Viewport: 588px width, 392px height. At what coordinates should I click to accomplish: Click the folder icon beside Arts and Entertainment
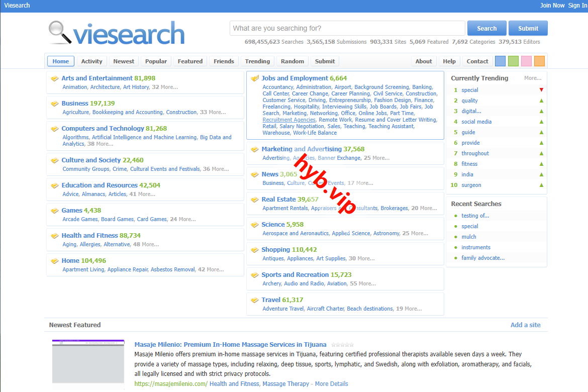tap(55, 78)
